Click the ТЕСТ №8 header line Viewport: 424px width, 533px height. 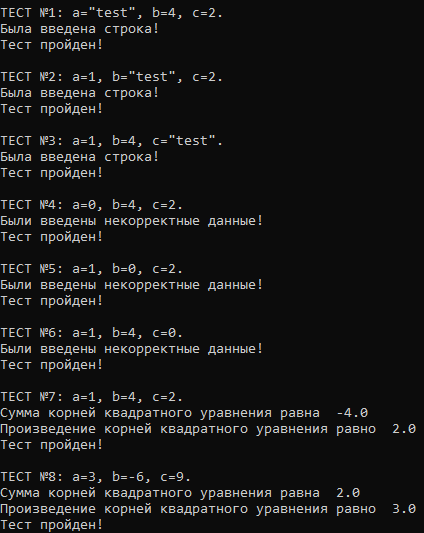(x=96, y=477)
